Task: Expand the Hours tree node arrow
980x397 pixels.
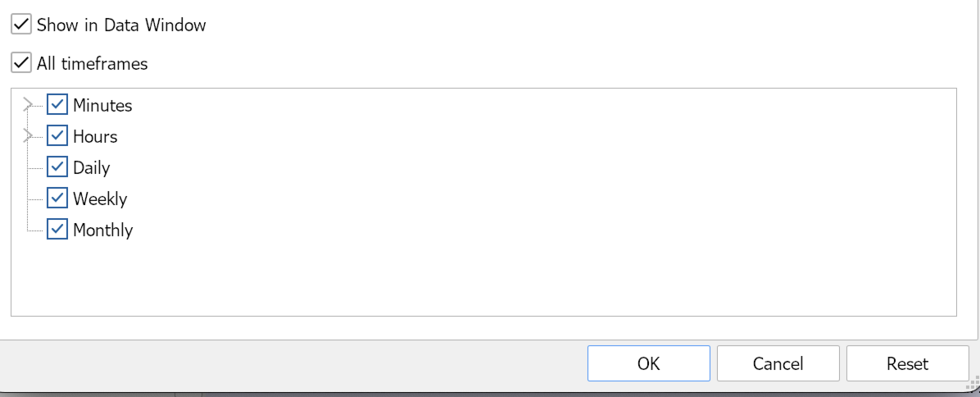Action: 29,136
